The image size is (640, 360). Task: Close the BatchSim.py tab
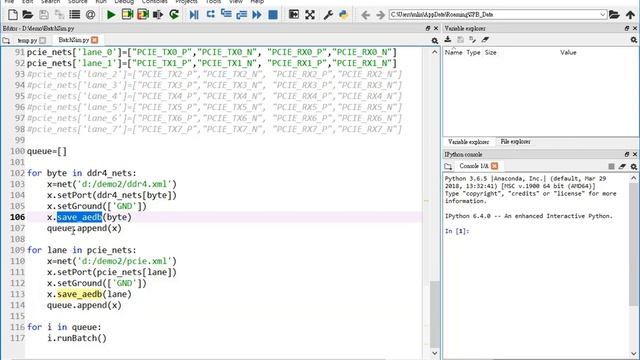[x=95, y=40]
